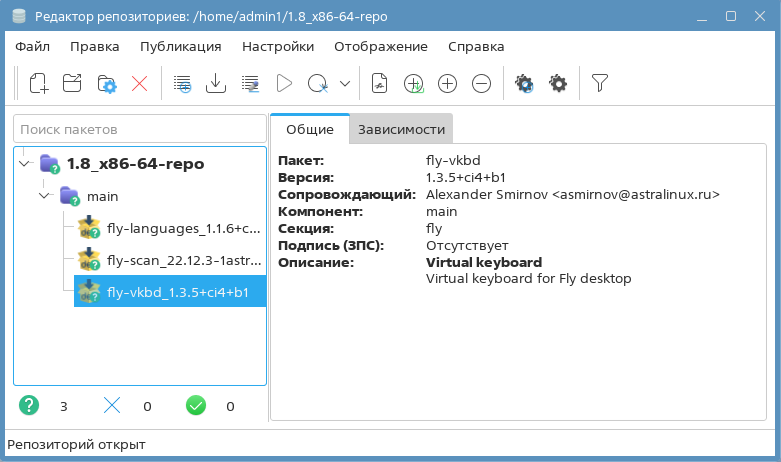The image size is (781, 462).
Task: Click the Поиск пакетов search field
Action: pyautogui.click(x=139, y=129)
